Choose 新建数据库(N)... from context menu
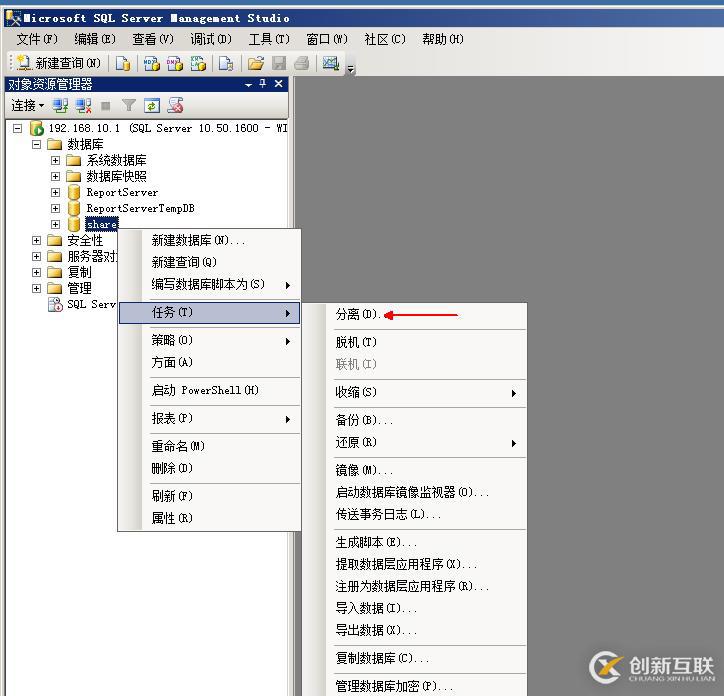Viewport: 724px width, 696px height. [209, 240]
